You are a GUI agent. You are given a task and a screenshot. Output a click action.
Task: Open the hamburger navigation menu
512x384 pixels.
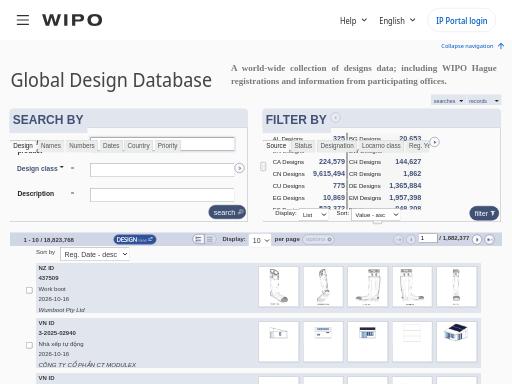(23, 20)
